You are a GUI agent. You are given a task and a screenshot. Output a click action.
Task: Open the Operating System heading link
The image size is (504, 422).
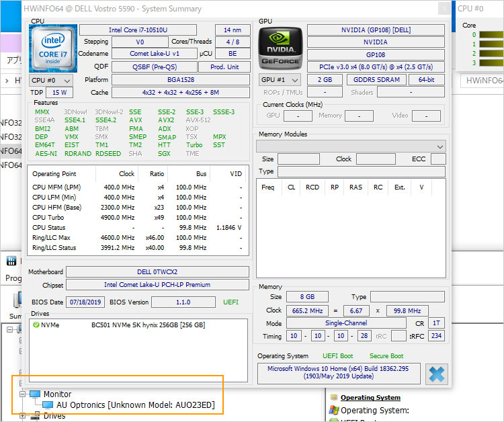370,398
